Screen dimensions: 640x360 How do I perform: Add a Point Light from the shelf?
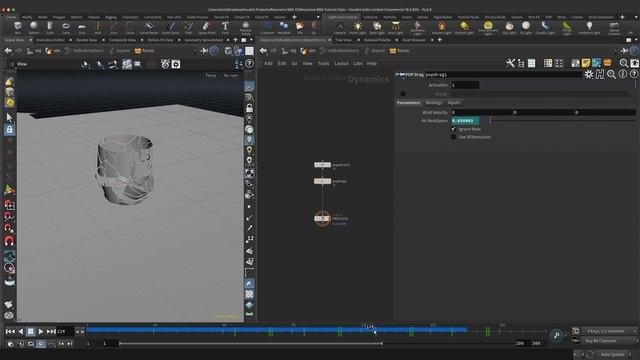pos(358,27)
